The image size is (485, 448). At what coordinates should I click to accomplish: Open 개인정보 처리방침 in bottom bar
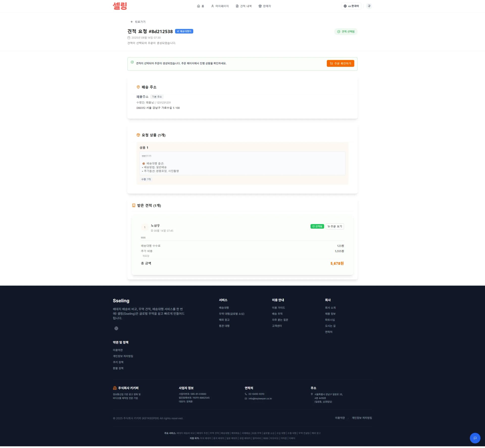point(362,418)
